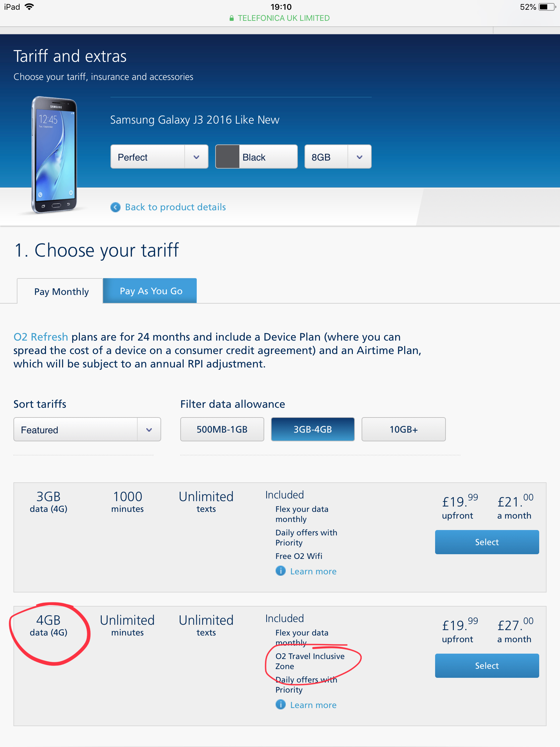This screenshot has height=747, width=560.
Task: Tap the green padlock security icon
Action: click(232, 18)
